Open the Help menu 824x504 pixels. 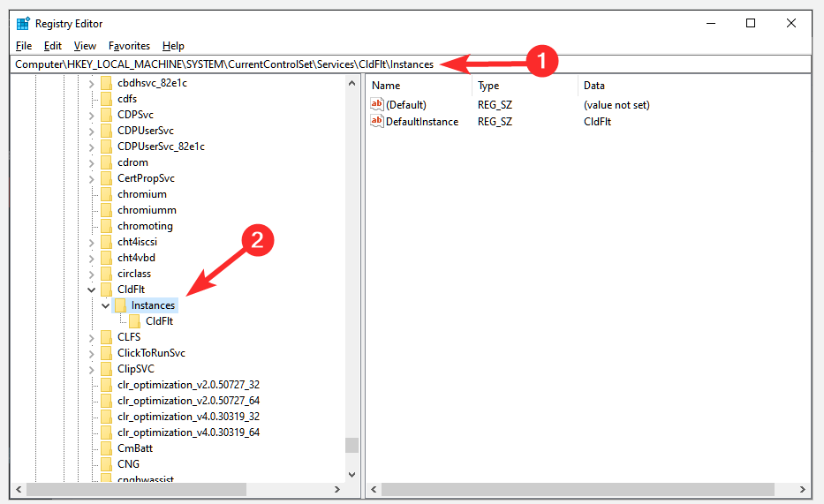(x=173, y=46)
